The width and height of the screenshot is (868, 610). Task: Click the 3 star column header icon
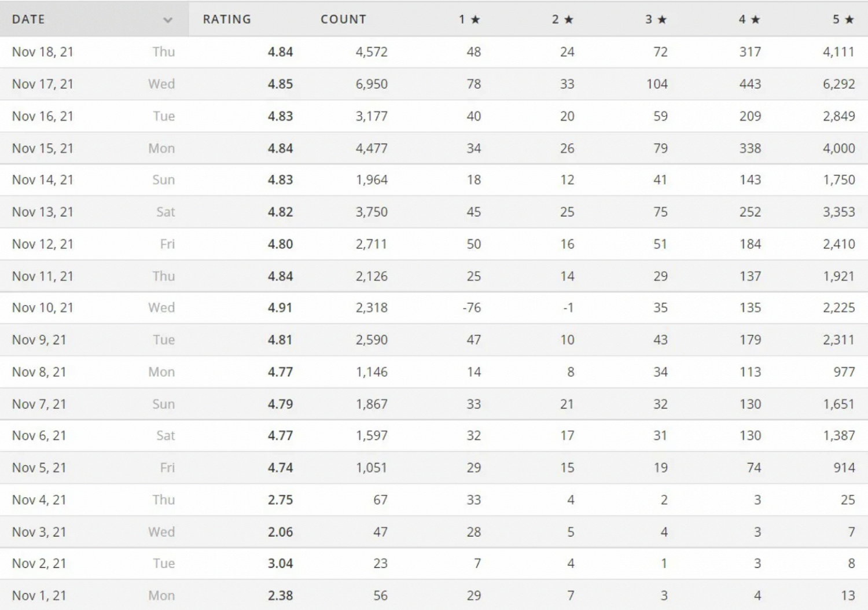point(663,20)
